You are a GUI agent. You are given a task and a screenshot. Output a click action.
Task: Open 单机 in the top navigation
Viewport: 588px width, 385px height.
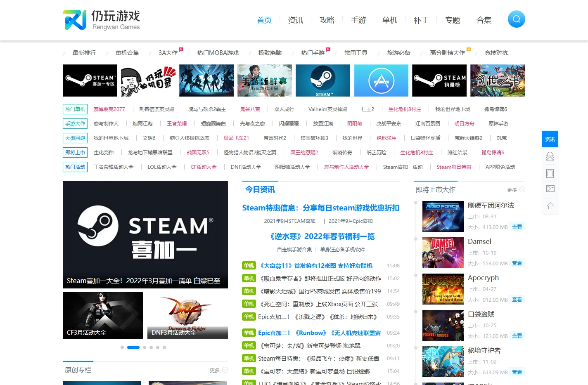pyautogui.click(x=390, y=20)
